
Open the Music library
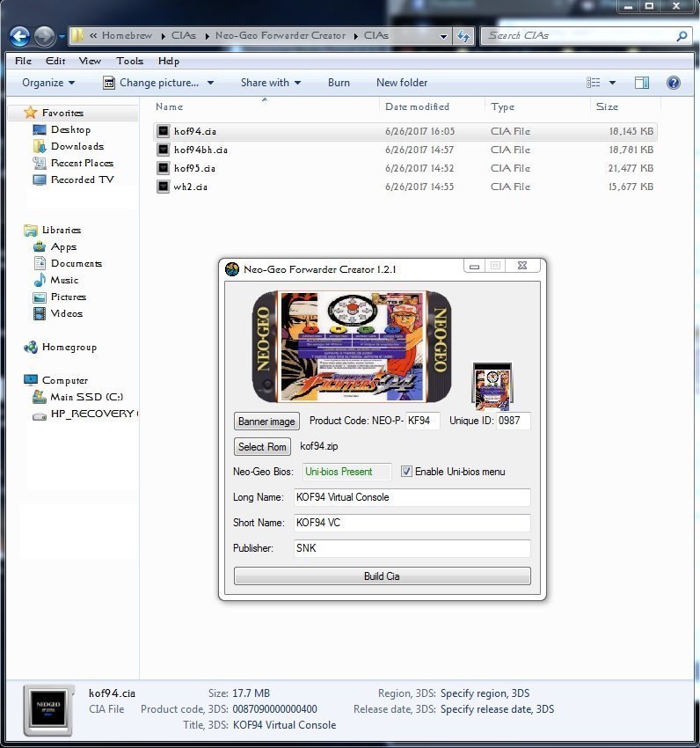(64, 280)
